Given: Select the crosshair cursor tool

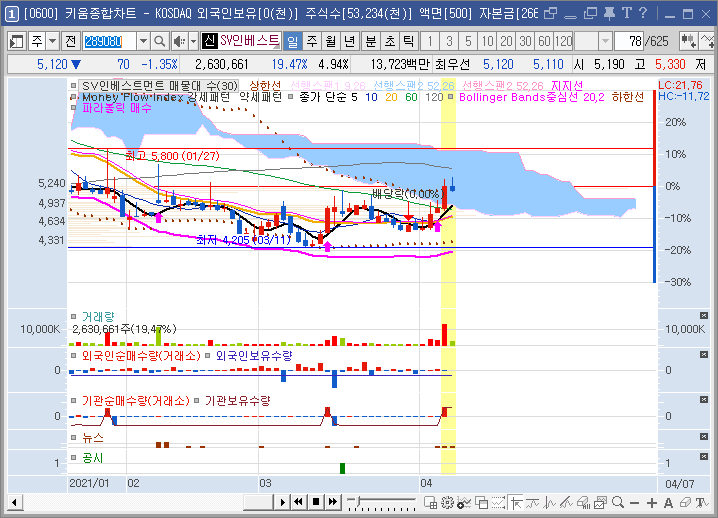Looking at the screenshot, I should (516, 502).
